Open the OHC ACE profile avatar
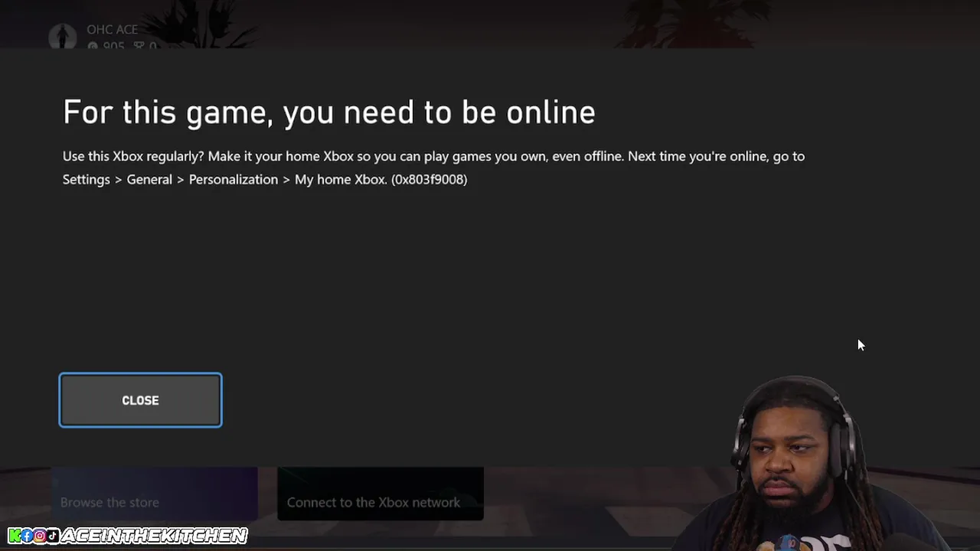This screenshot has height=551, width=980. point(63,37)
